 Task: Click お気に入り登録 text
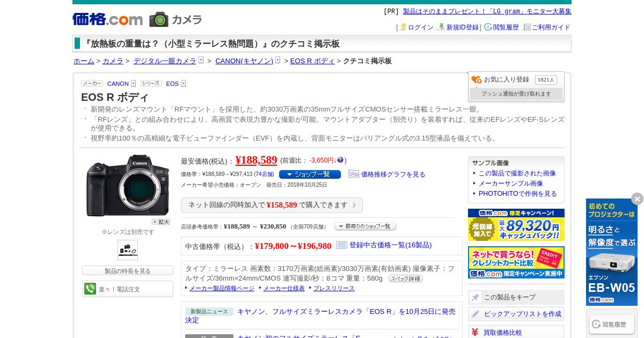pos(507,79)
